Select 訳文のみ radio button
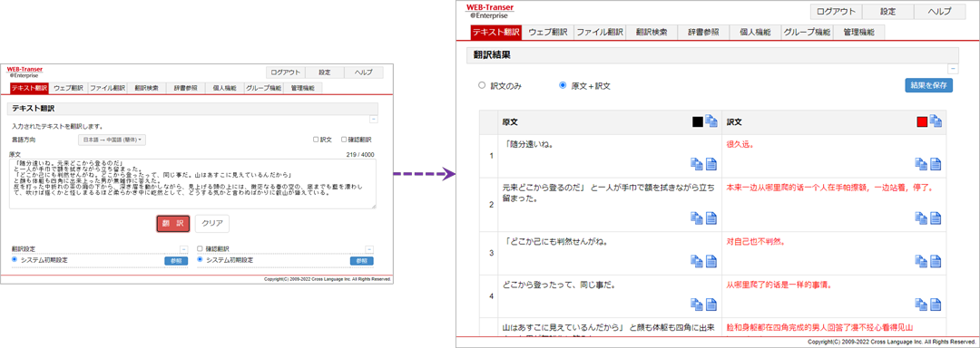Viewport: 980px width, 348px height. (482, 85)
